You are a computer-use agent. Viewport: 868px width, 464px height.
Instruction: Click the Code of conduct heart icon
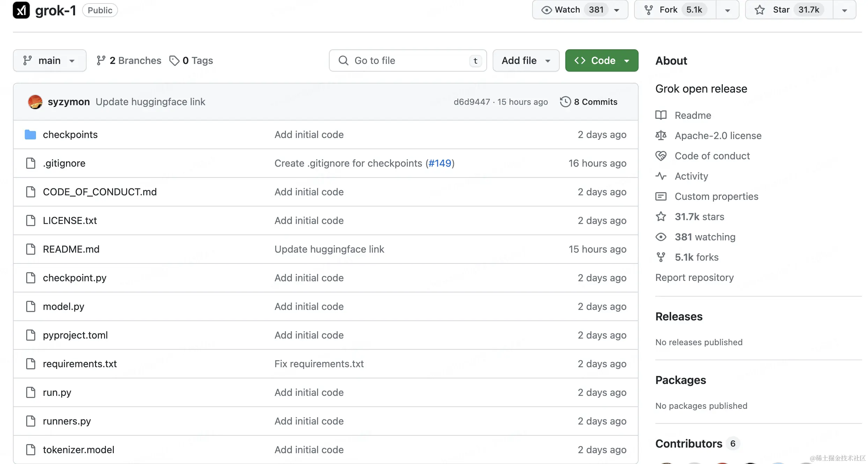click(661, 156)
